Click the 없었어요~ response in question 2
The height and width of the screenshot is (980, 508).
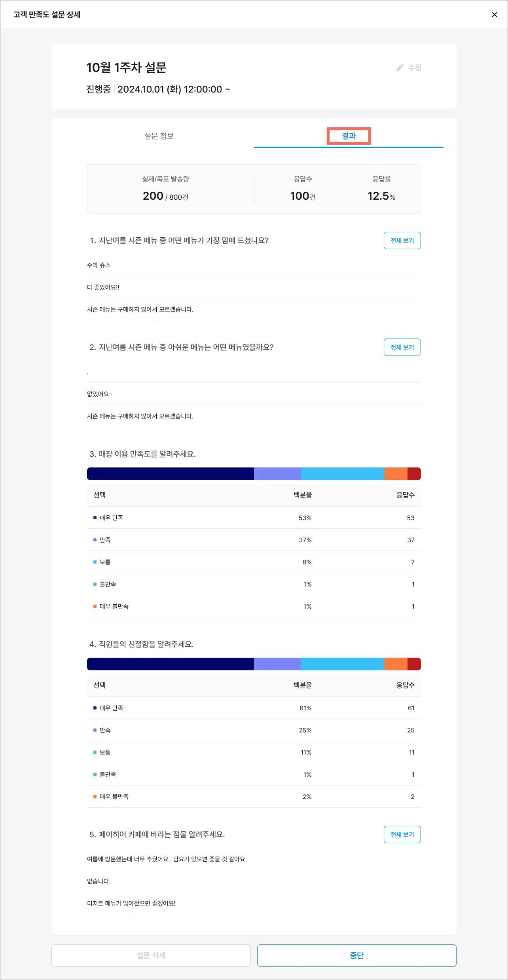(100, 394)
